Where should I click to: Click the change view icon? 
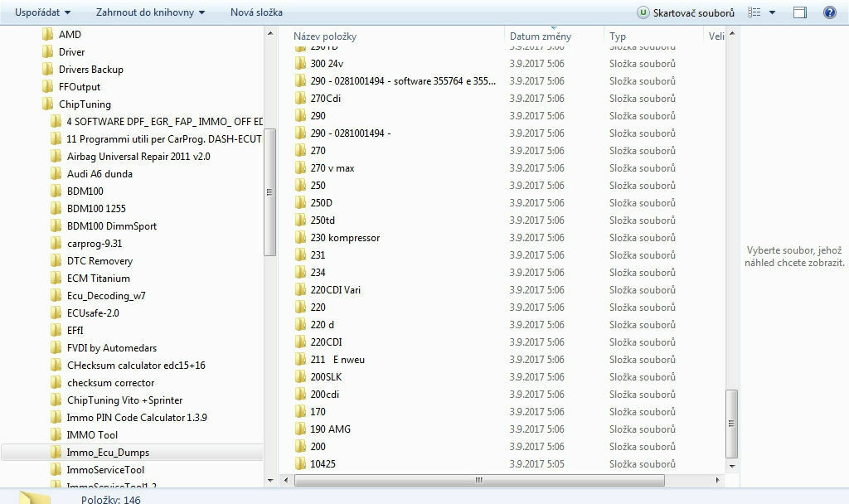coord(754,12)
